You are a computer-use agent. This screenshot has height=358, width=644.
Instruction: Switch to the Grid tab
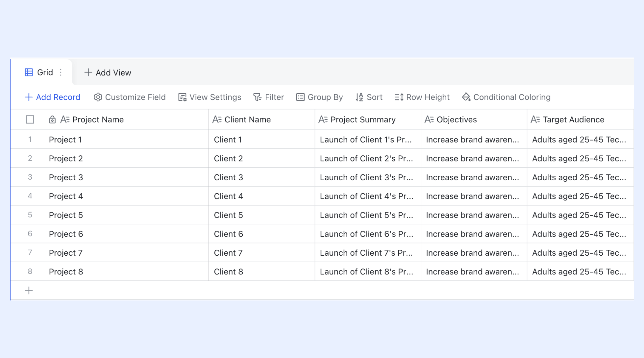click(41, 72)
